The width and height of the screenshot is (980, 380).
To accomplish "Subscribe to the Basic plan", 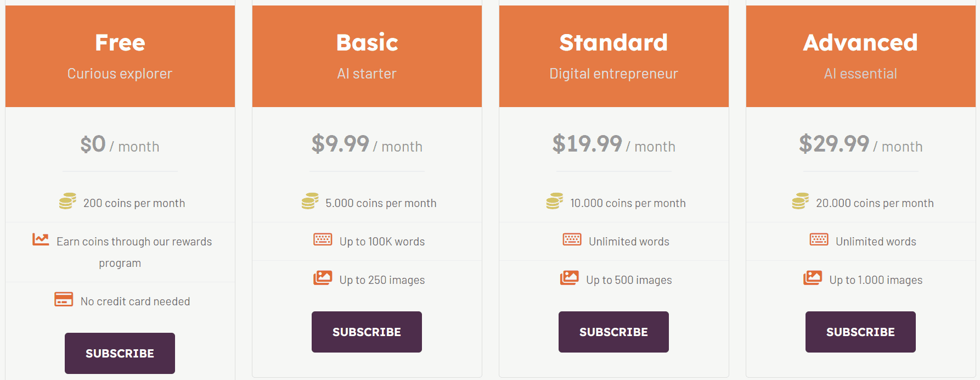I will (367, 332).
